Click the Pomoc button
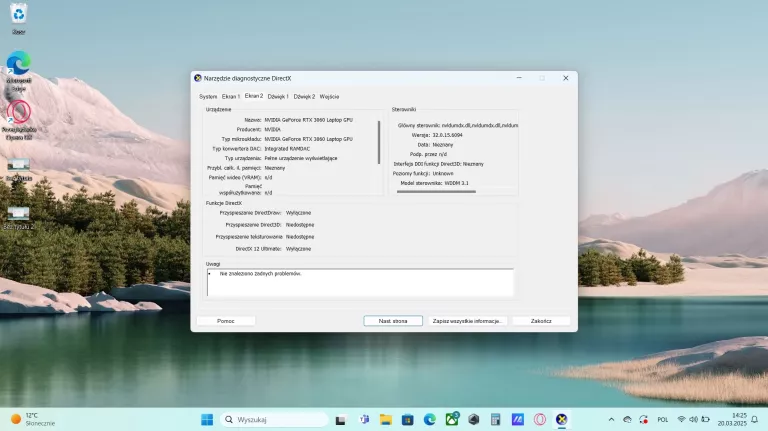Image resolution: width=768 pixels, height=431 pixels. [x=226, y=321]
